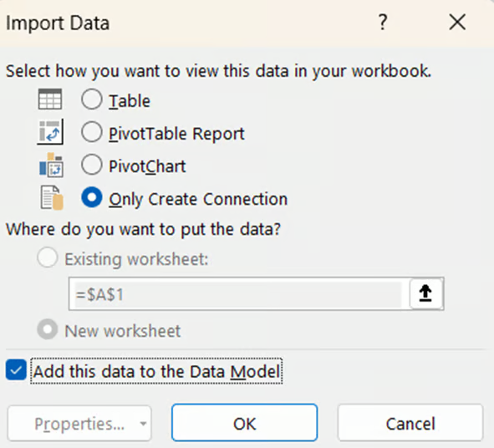The image size is (494, 448).
Task: Select Only Create Connection radio button
Action: point(91,197)
